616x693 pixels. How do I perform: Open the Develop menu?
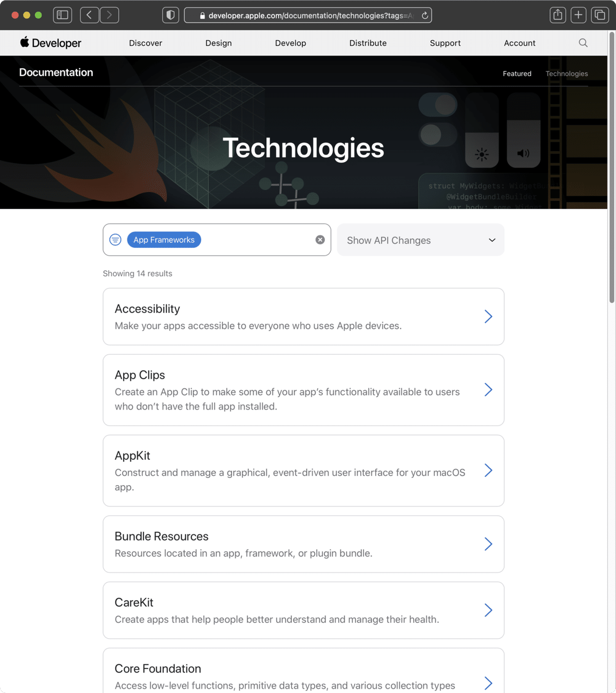(x=291, y=43)
